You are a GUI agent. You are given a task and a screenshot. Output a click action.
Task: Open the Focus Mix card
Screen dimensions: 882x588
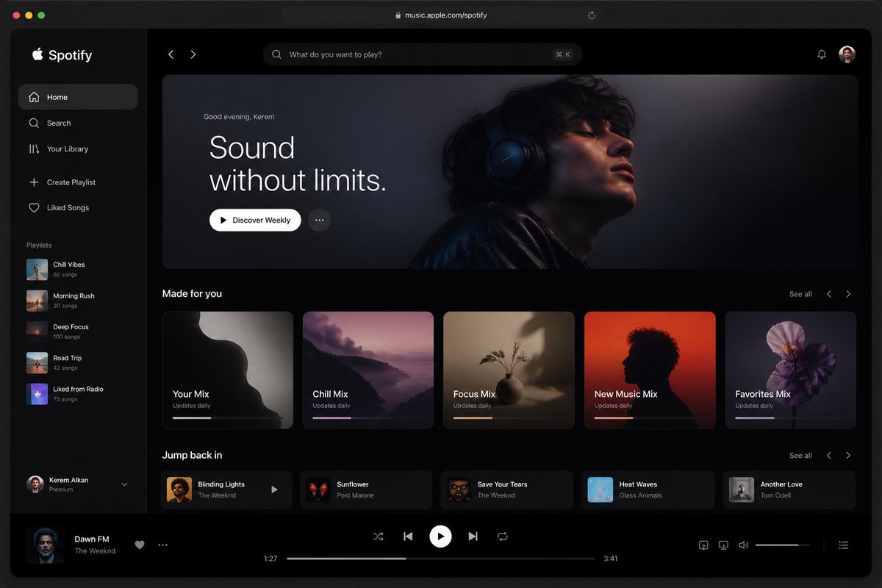pyautogui.click(x=509, y=370)
